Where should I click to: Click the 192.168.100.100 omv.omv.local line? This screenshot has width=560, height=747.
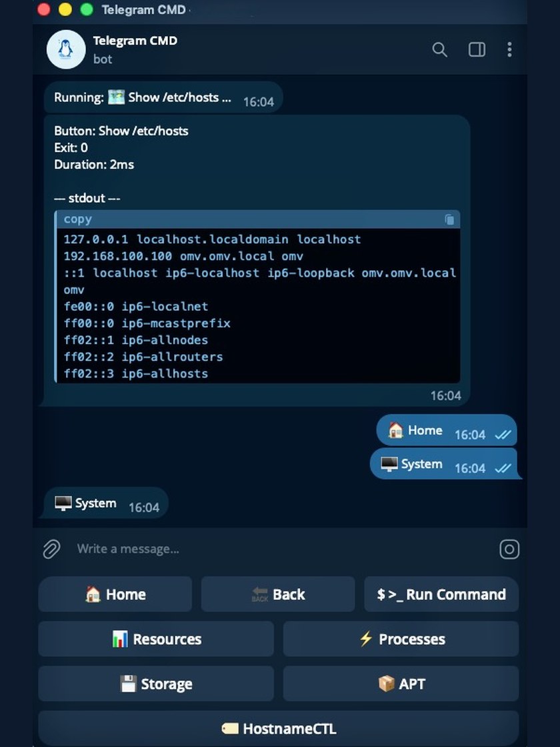tap(183, 256)
